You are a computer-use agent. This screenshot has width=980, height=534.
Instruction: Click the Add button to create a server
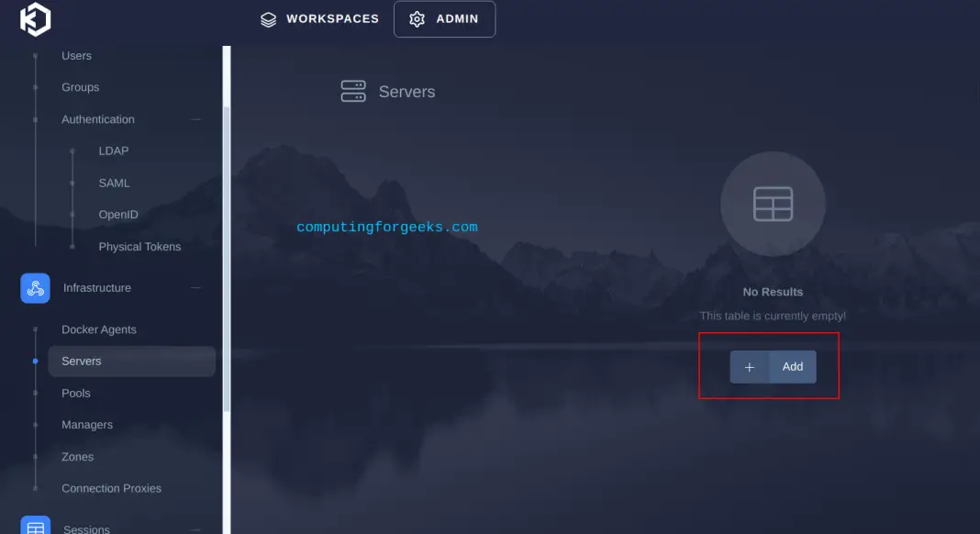pos(792,366)
